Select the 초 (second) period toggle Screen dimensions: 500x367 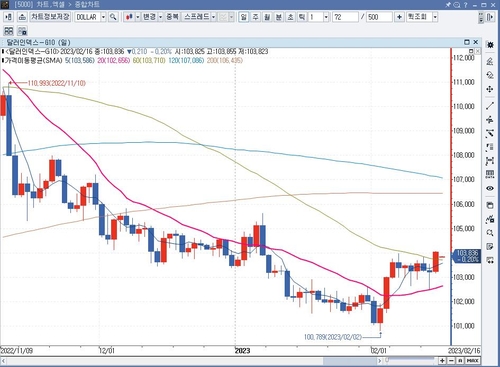pyautogui.click(x=291, y=17)
